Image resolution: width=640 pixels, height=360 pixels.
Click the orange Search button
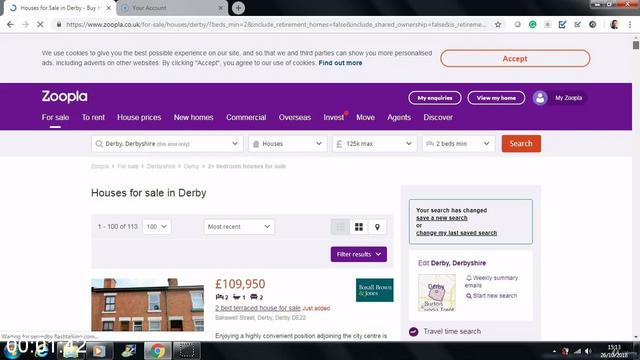click(x=521, y=144)
